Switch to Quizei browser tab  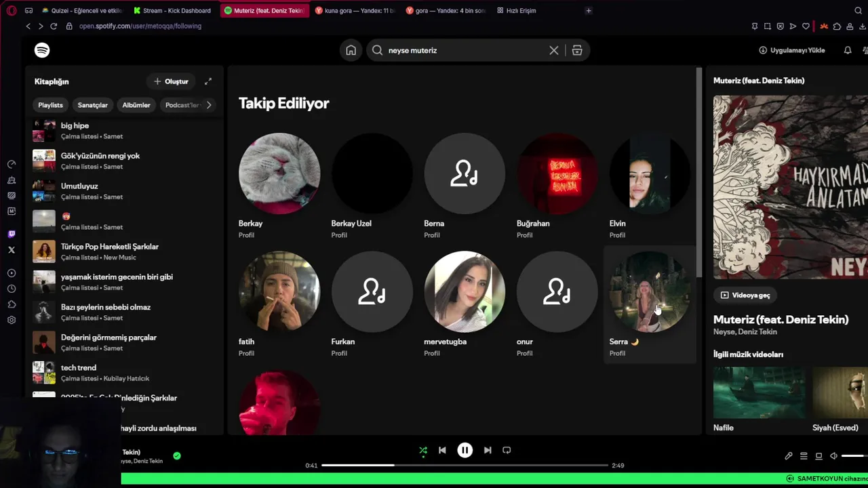click(x=83, y=10)
